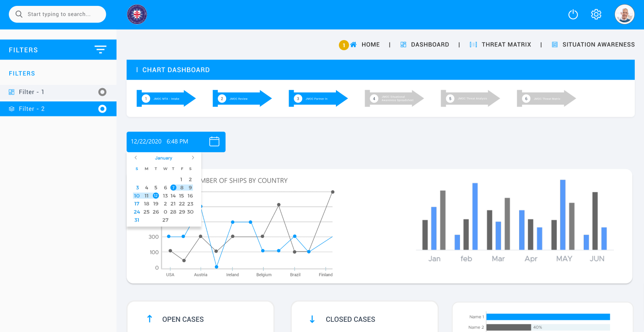Select step 4 Situational Awareness Spreadsheet
This screenshot has width=644, height=332.
(x=394, y=99)
